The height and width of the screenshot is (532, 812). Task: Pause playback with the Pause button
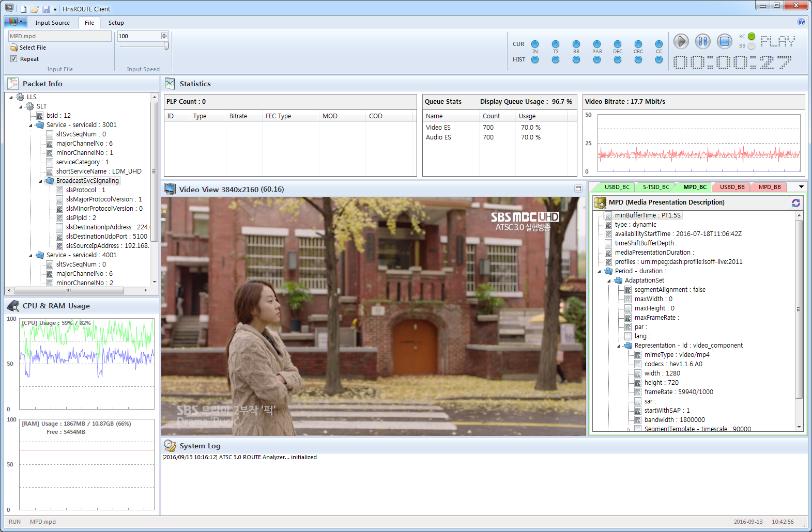point(702,41)
